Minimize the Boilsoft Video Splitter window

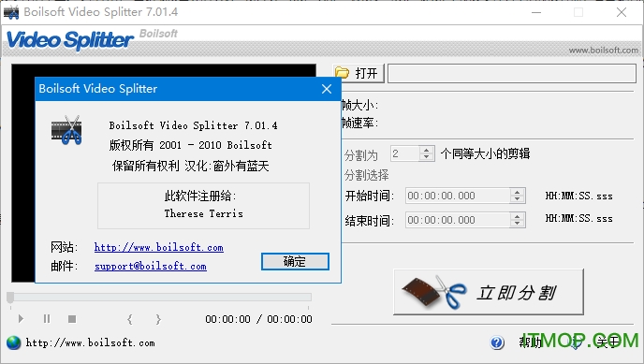pyautogui.click(x=536, y=12)
